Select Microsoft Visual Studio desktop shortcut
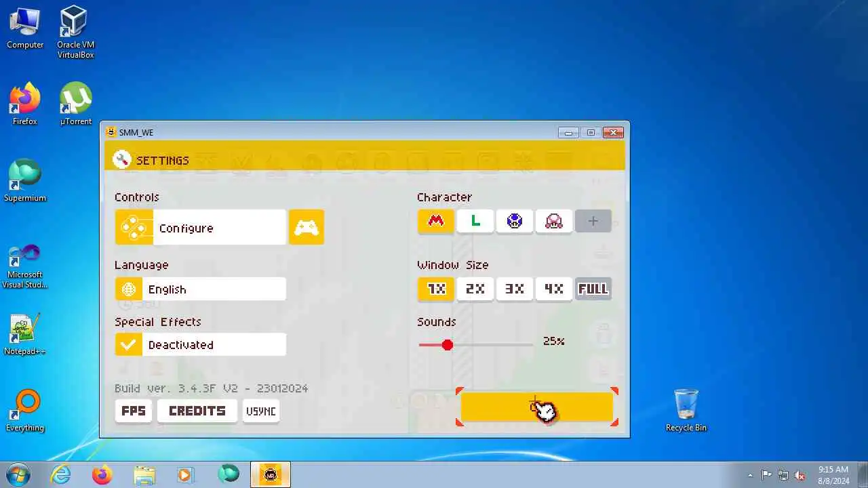 [25, 266]
